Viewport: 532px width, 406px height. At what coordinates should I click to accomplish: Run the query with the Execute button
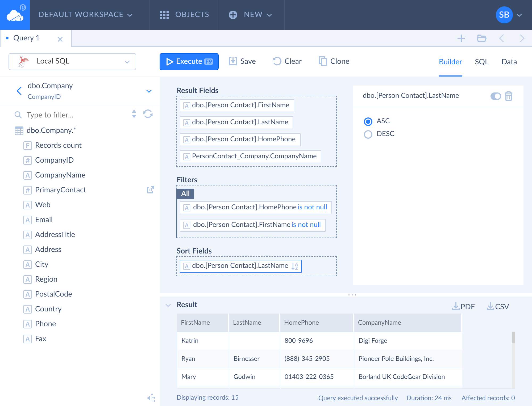[x=189, y=61]
